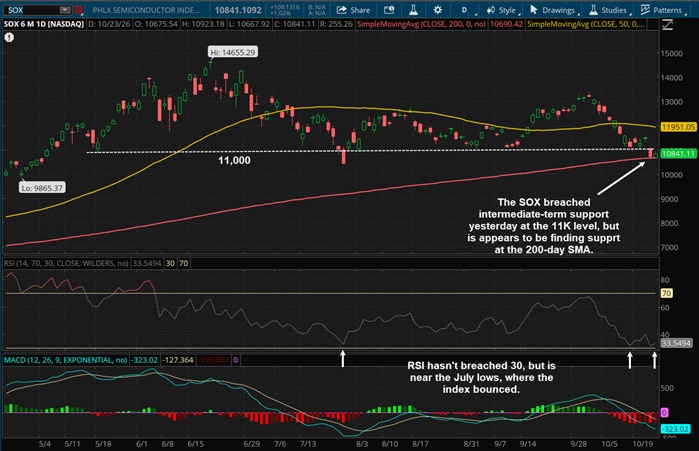Viewport: 699px width, 451px height.
Task: Click the 33.5494 tag on the RSI axis
Action: point(676,343)
